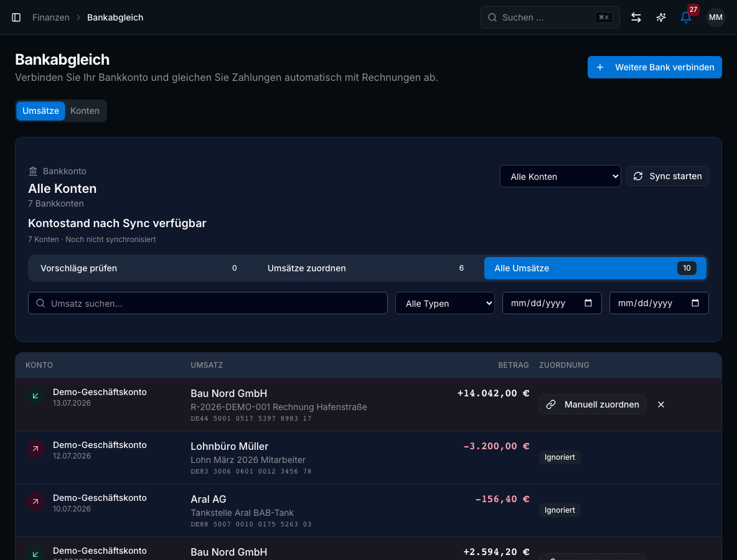Click amount +14.042,00 €

pos(493,393)
